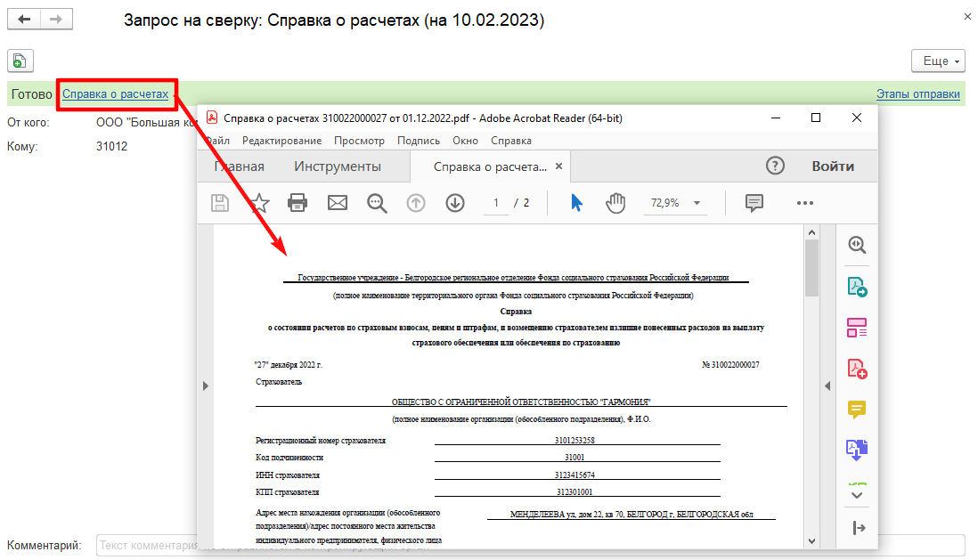The height and width of the screenshot is (560, 978).
Task: Go forward with the right arrow button
Action: point(56,20)
